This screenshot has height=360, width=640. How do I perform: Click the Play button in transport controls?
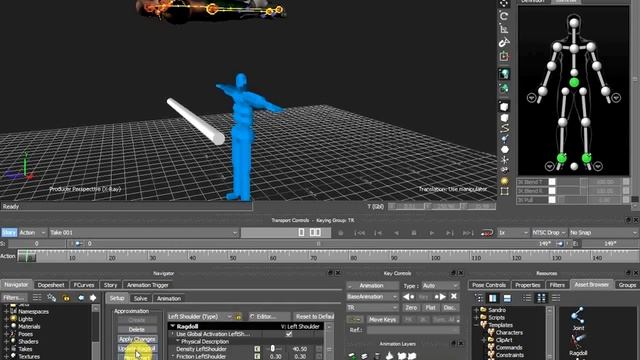click(x=431, y=233)
